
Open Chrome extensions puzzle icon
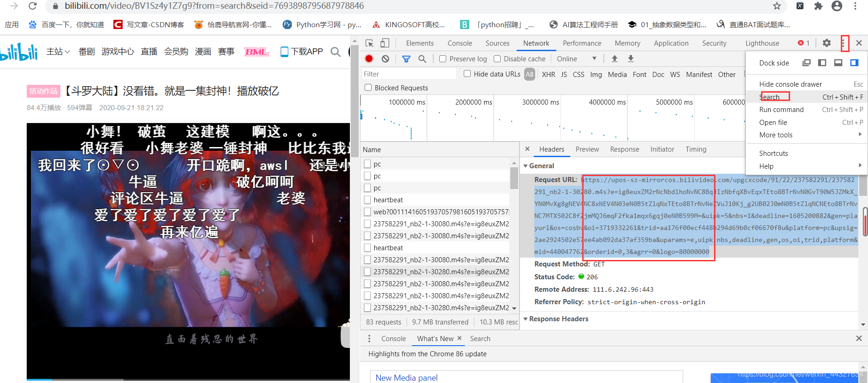tap(818, 6)
